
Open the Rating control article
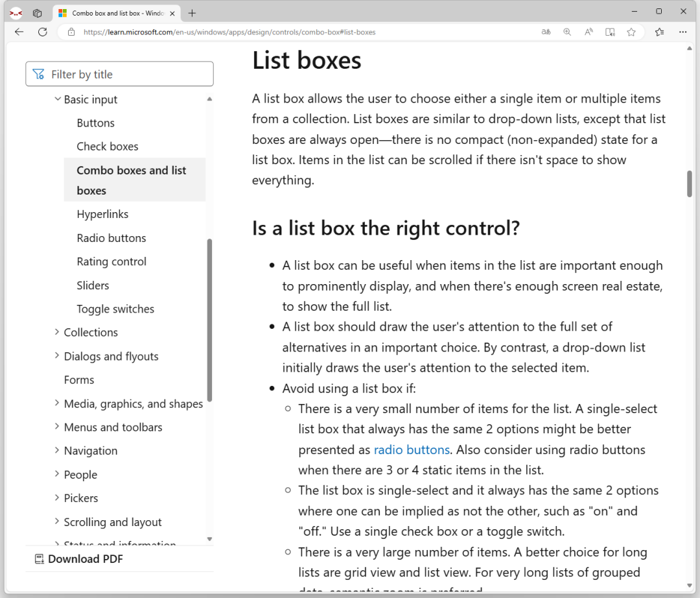pyautogui.click(x=111, y=262)
